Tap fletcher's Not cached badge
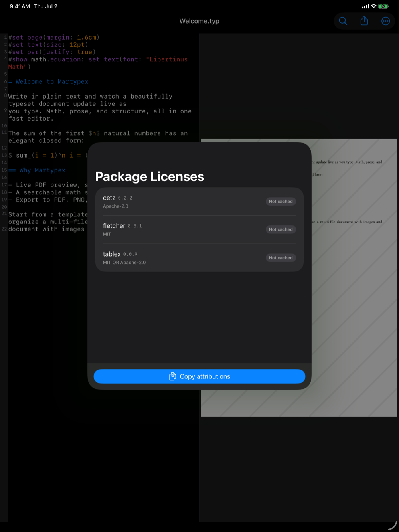The height and width of the screenshot is (532, 399). pos(281,229)
